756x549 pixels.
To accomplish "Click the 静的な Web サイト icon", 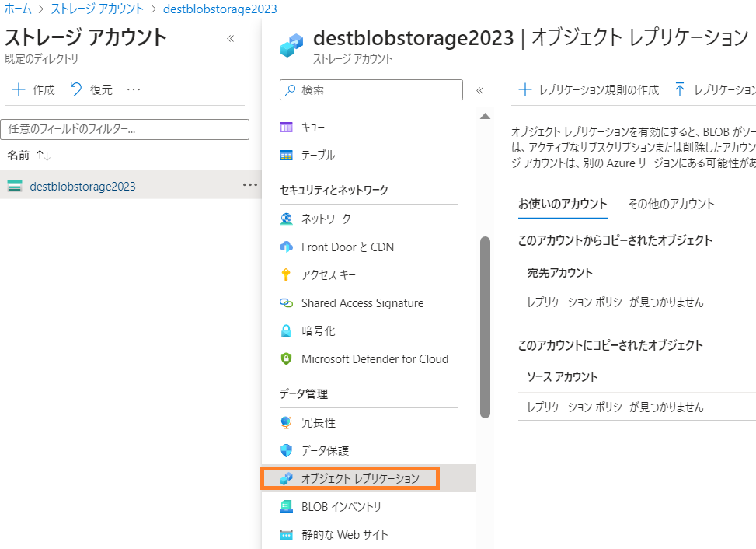I will coord(287,534).
